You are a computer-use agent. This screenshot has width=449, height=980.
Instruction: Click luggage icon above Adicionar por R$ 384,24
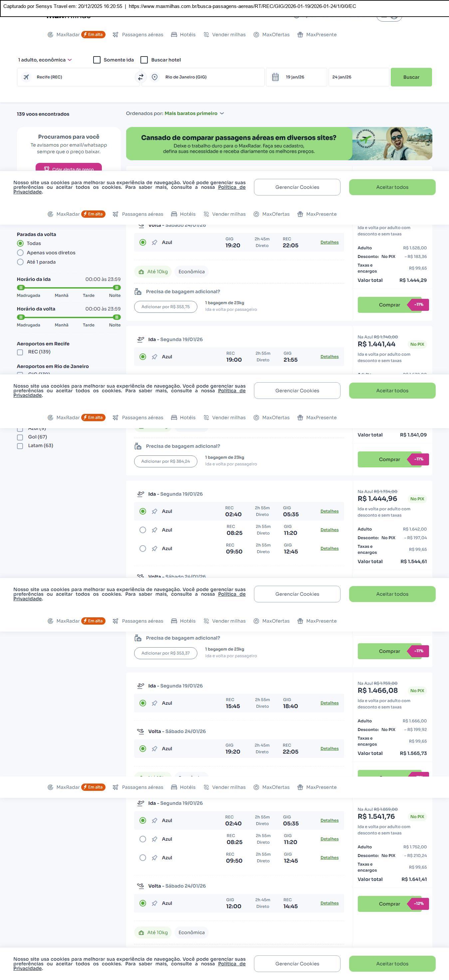tap(138, 446)
